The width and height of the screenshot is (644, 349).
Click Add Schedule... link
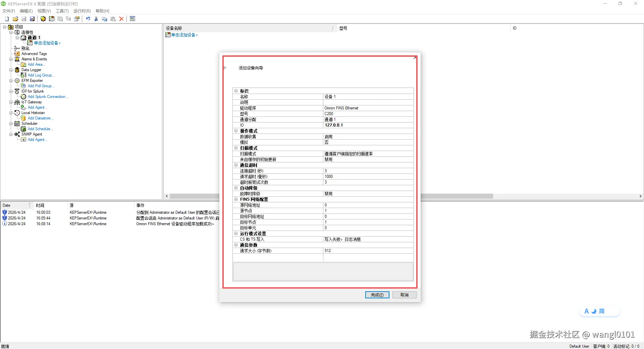[x=40, y=129]
